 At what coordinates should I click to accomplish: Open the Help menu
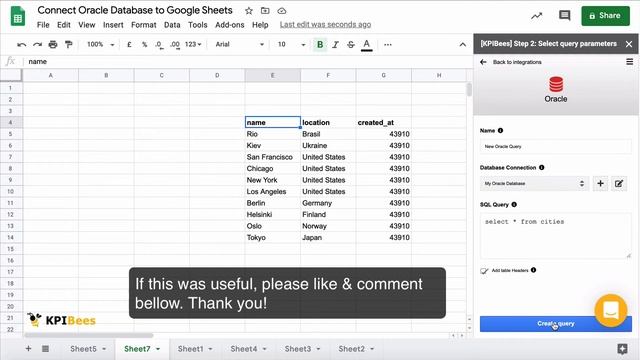pos(260,25)
